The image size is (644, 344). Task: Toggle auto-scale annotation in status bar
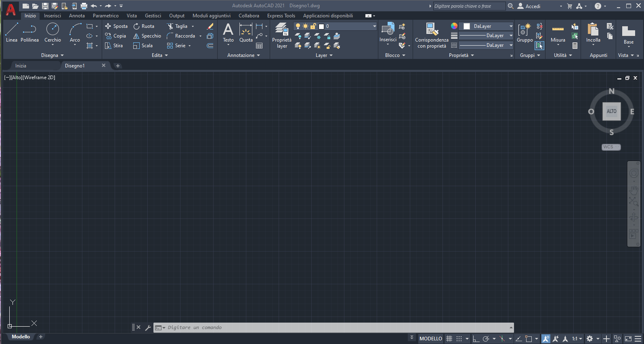tap(556, 339)
